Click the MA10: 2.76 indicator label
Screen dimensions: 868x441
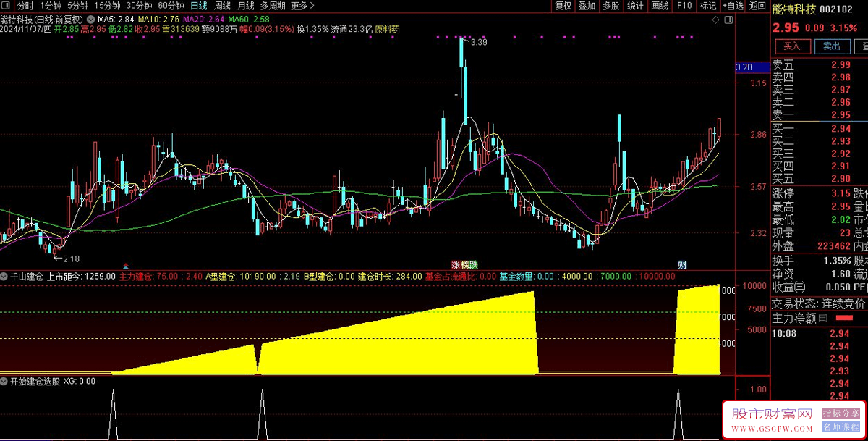pos(158,19)
